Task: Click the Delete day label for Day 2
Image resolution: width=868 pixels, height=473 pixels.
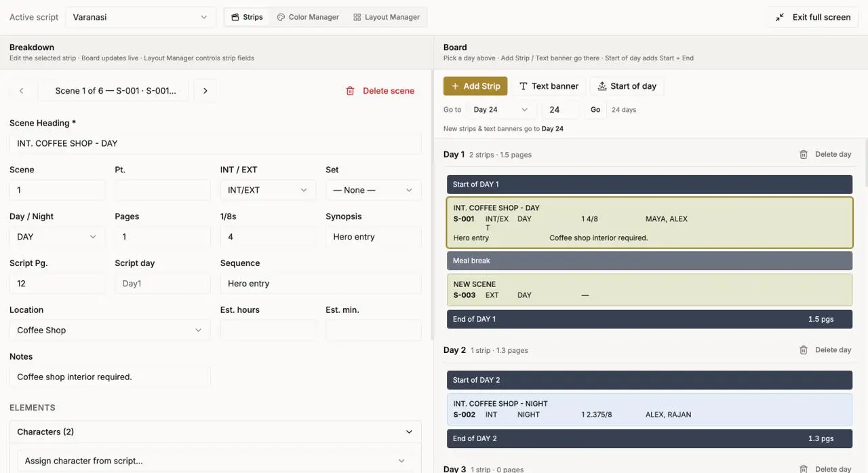Action: click(x=833, y=350)
